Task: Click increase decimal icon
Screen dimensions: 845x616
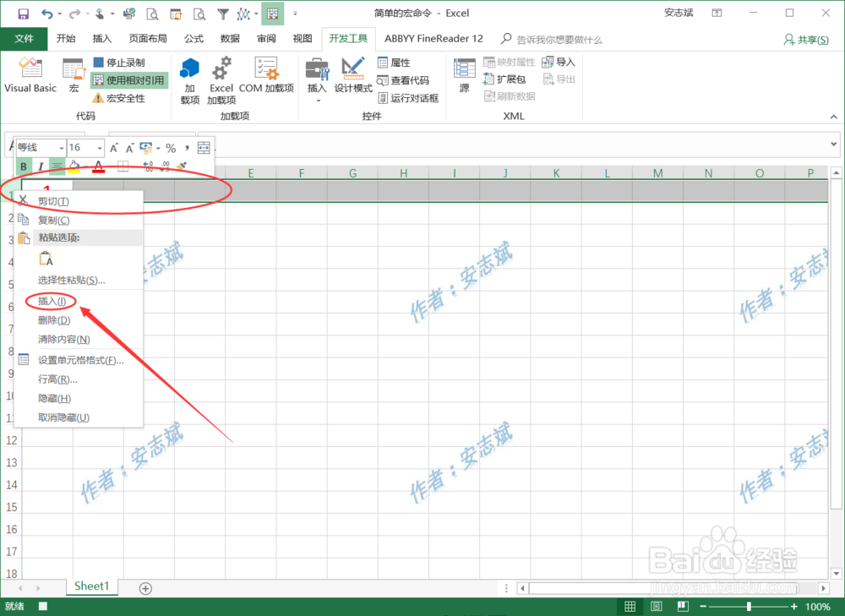Action: (x=148, y=166)
